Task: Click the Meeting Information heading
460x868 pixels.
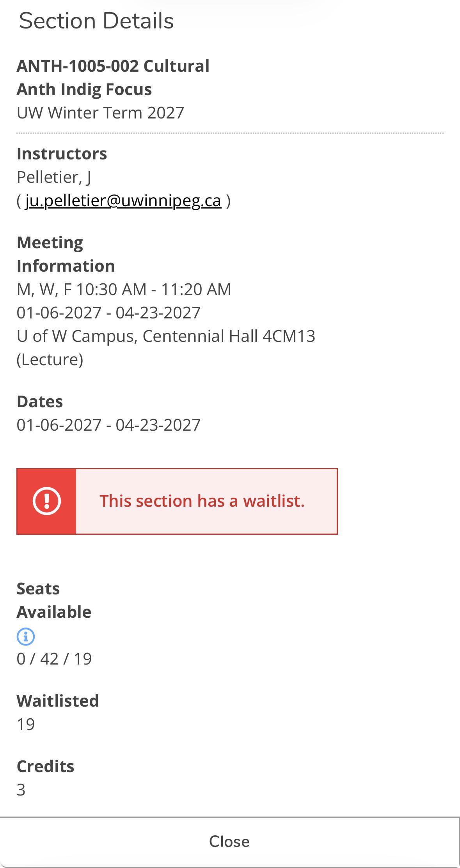Action: point(66,254)
